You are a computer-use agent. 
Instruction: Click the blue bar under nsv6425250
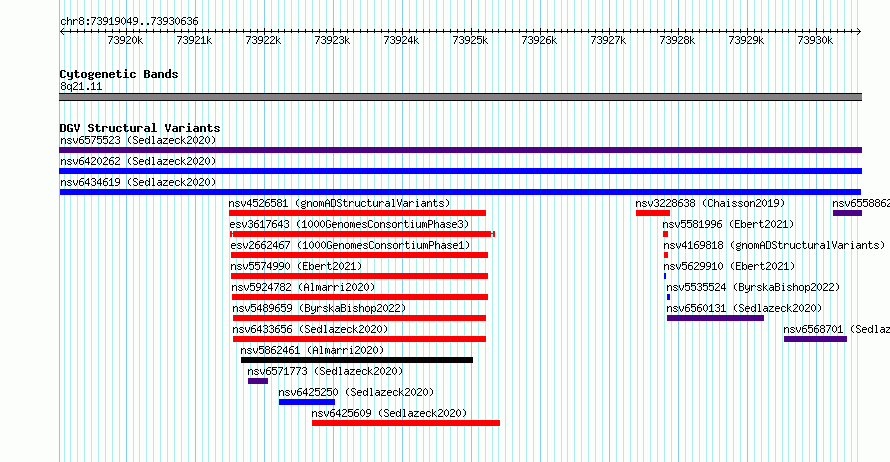(x=307, y=402)
